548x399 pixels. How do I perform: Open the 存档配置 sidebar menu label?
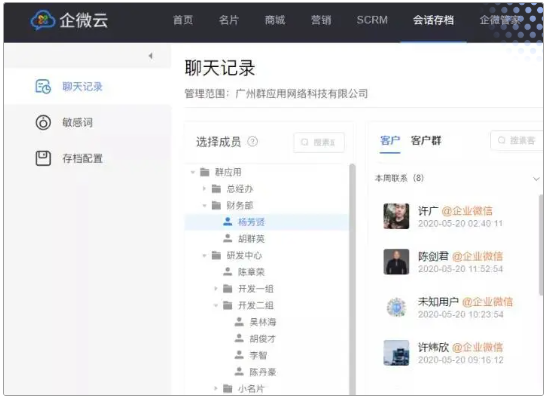pos(82,158)
